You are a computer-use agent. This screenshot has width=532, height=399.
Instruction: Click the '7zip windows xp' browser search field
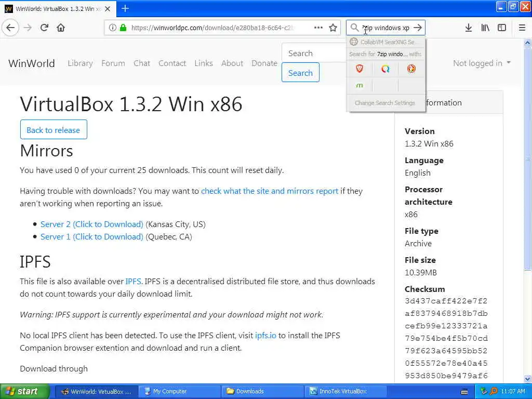[x=385, y=28]
